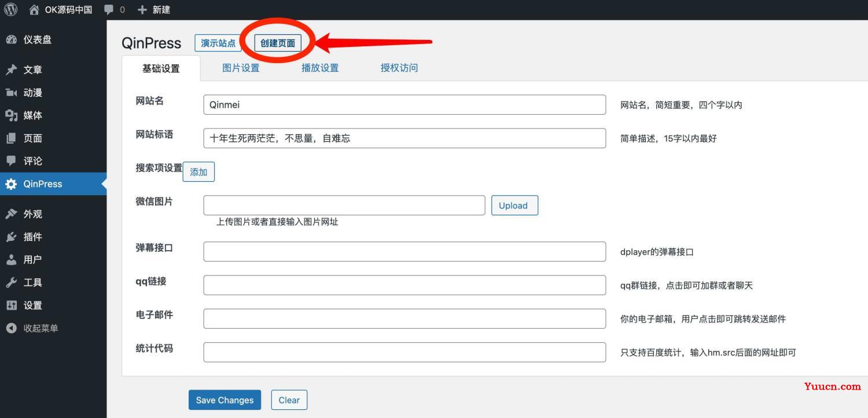Click the Upload button
The width and height of the screenshot is (868, 418).
click(x=514, y=206)
